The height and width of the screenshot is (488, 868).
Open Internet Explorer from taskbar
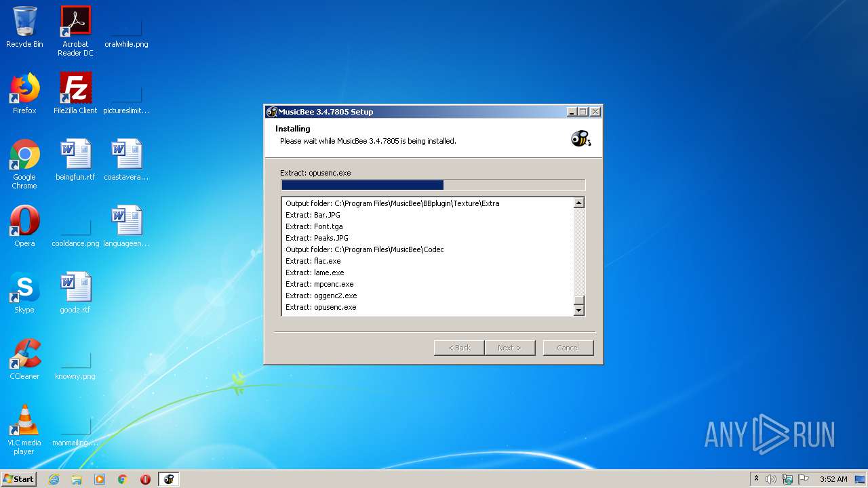coord(54,479)
